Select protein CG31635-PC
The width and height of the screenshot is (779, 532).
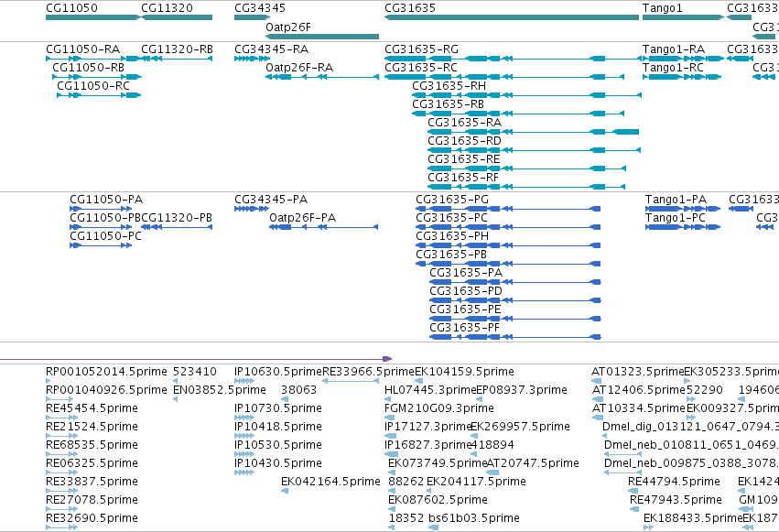coord(508,227)
